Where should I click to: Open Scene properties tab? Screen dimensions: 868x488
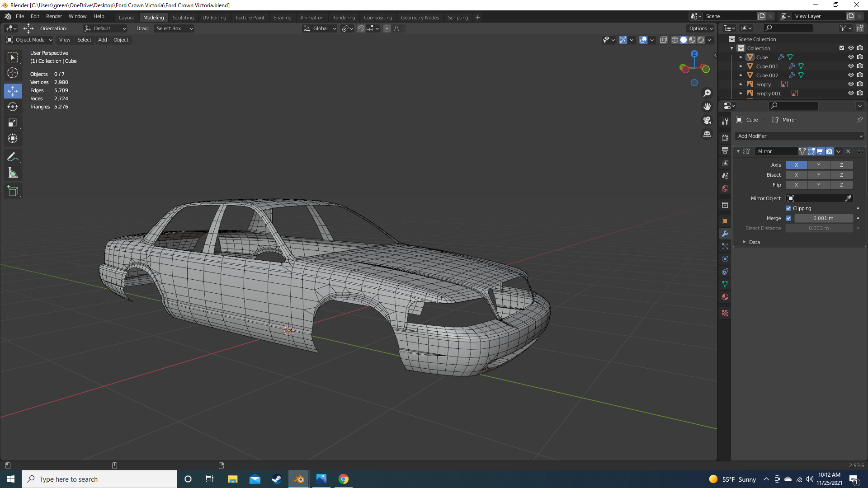[725, 175]
